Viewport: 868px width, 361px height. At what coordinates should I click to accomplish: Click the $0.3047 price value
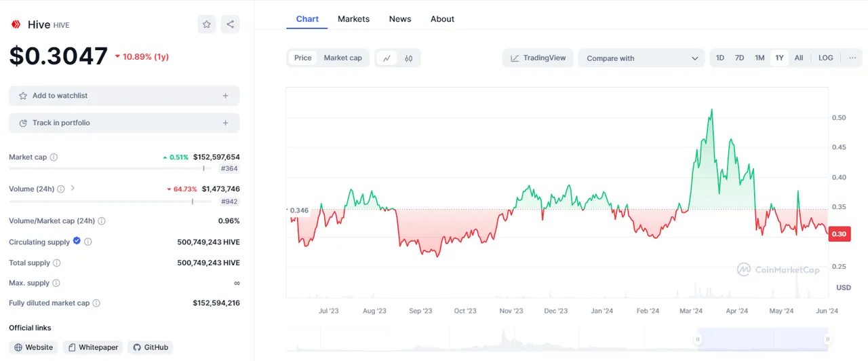(58, 56)
